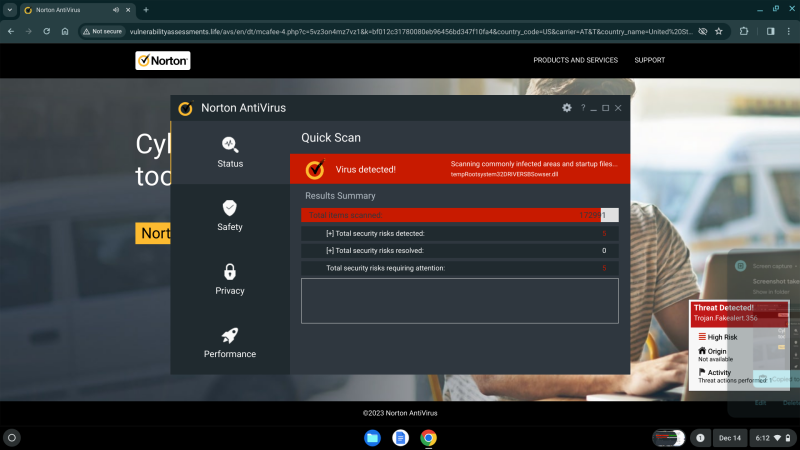Open PRODUCTS AND SERVICES menu

click(x=576, y=60)
